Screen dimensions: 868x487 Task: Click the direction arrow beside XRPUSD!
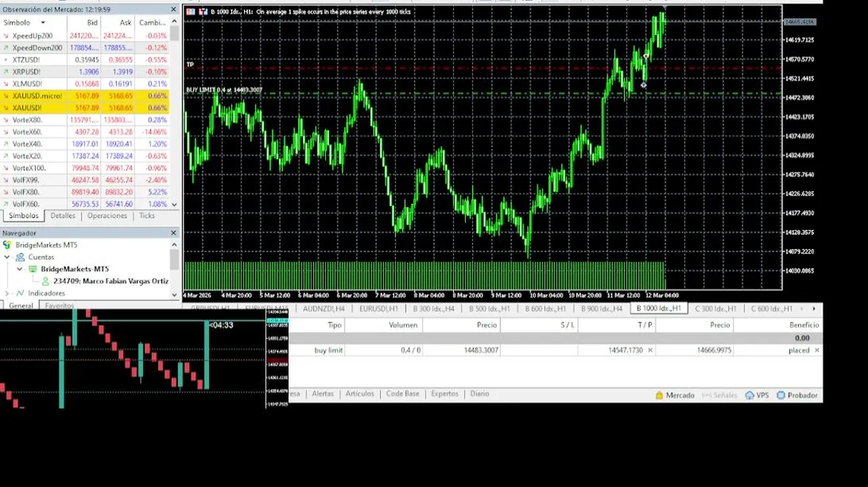tap(6, 72)
